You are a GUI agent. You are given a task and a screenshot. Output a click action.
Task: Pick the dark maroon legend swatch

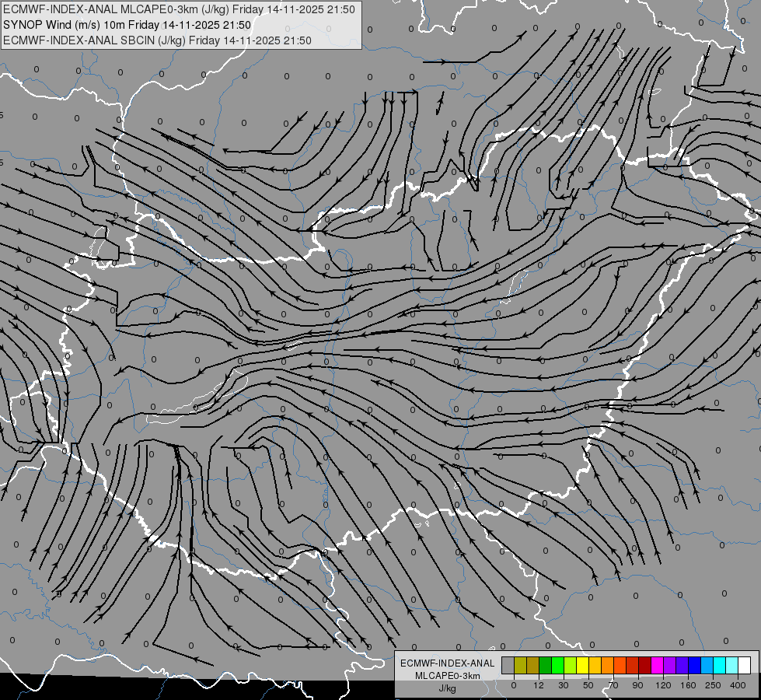(x=645, y=665)
